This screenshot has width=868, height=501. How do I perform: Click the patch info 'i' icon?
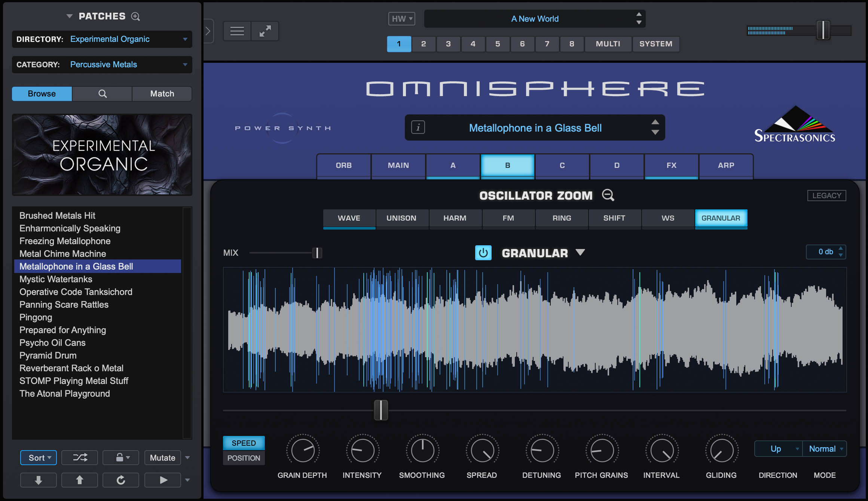tap(418, 127)
